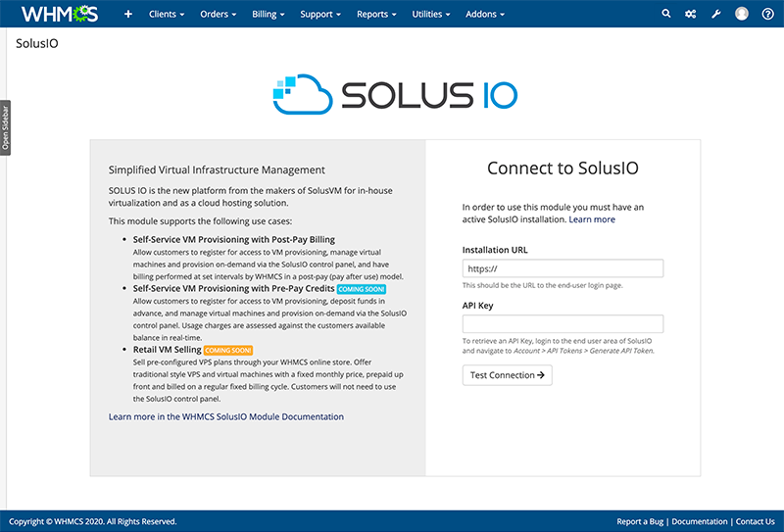Click the search magnifier icon

[x=667, y=15]
